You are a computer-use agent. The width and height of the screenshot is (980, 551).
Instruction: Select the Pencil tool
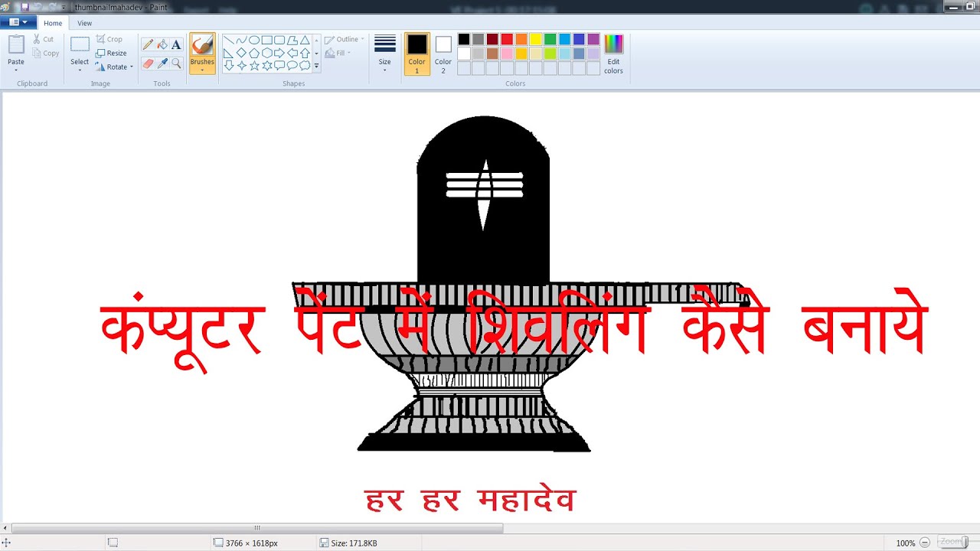coord(148,44)
